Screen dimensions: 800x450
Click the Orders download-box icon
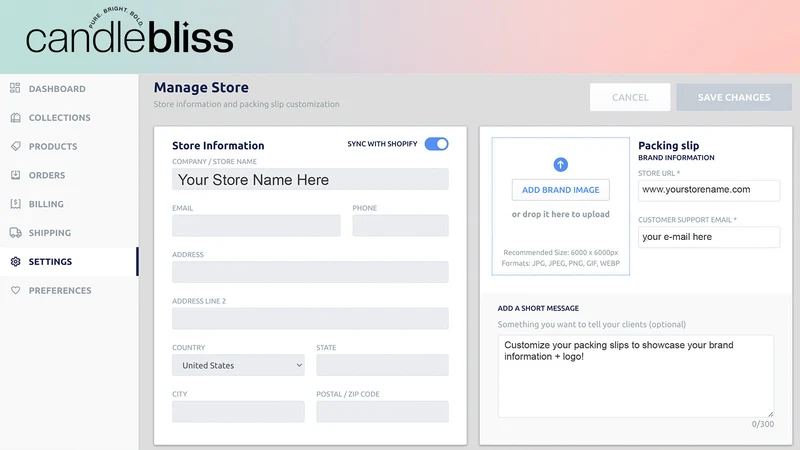pos(15,175)
